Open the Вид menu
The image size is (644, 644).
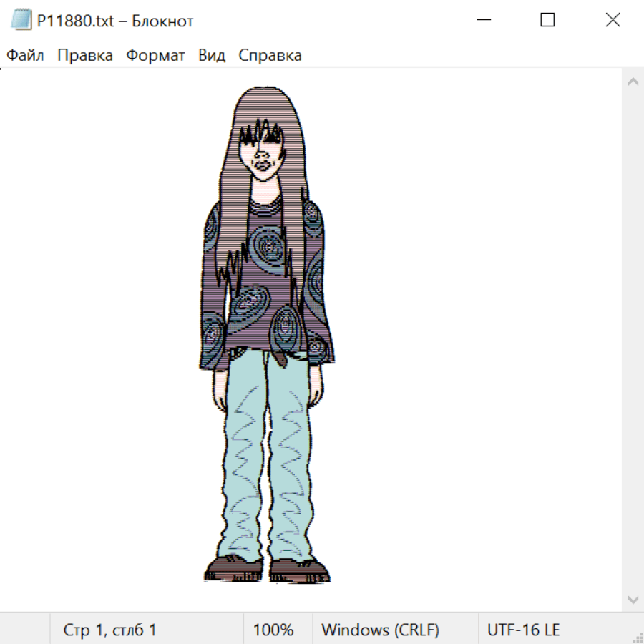(x=212, y=56)
